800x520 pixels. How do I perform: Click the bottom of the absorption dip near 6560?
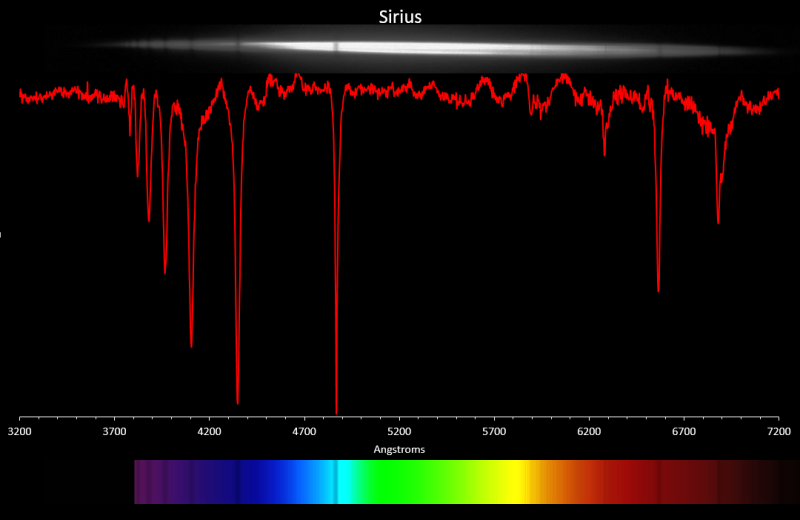(x=658, y=290)
